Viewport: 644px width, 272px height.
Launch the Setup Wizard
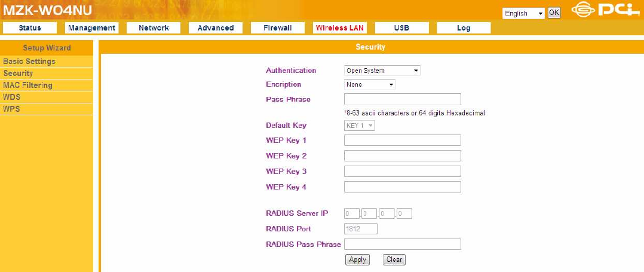pyautogui.click(x=47, y=48)
